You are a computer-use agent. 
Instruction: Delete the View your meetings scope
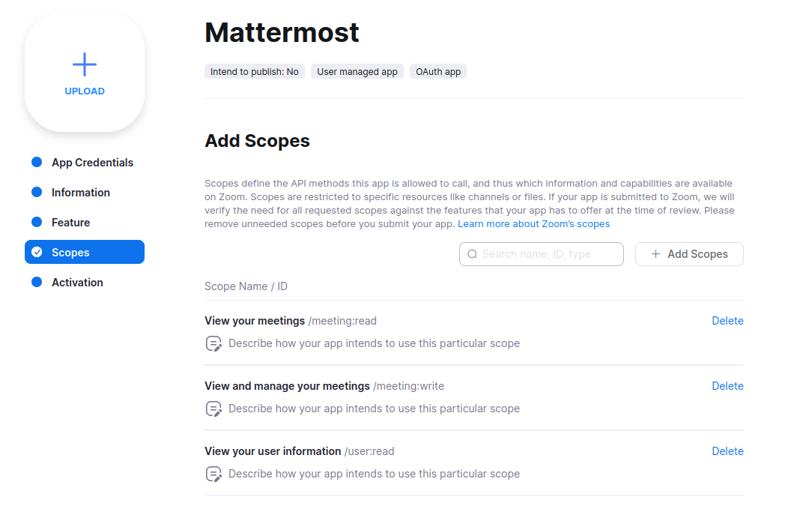[727, 321]
